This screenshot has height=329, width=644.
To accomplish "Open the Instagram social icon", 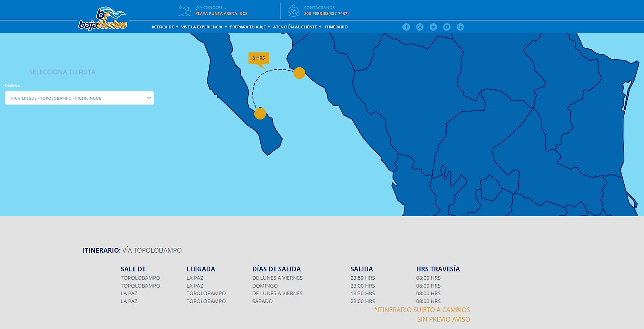I will pos(420,27).
